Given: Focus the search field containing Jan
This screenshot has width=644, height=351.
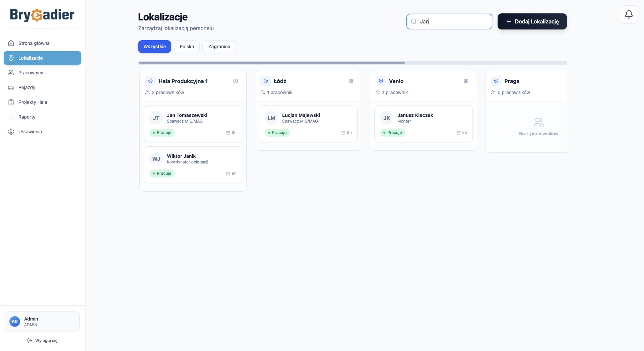Looking at the screenshot, I should [x=449, y=21].
